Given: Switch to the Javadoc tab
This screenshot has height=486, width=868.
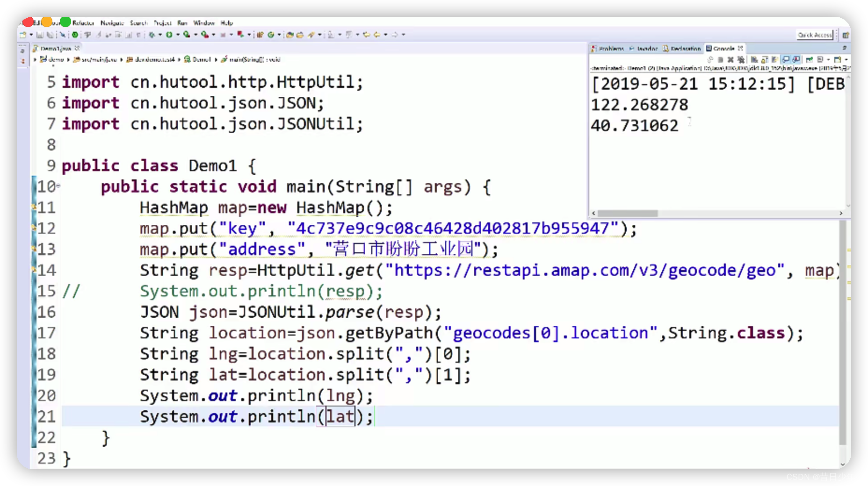Looking at the screenshot, I should point(644,48).
